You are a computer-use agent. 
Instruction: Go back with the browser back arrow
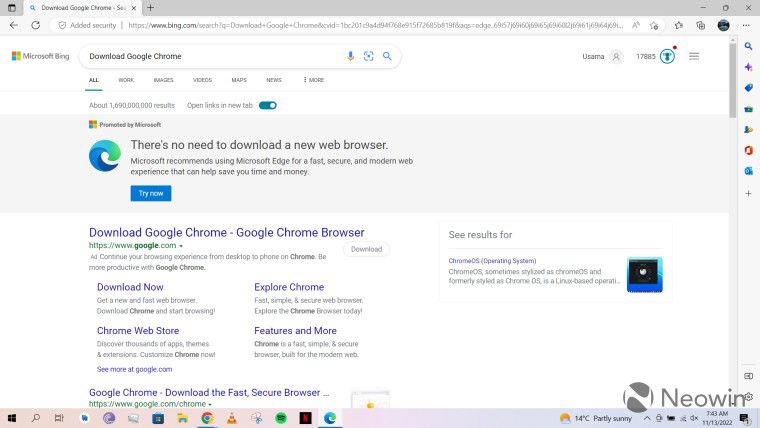click(x=14, y=25)
